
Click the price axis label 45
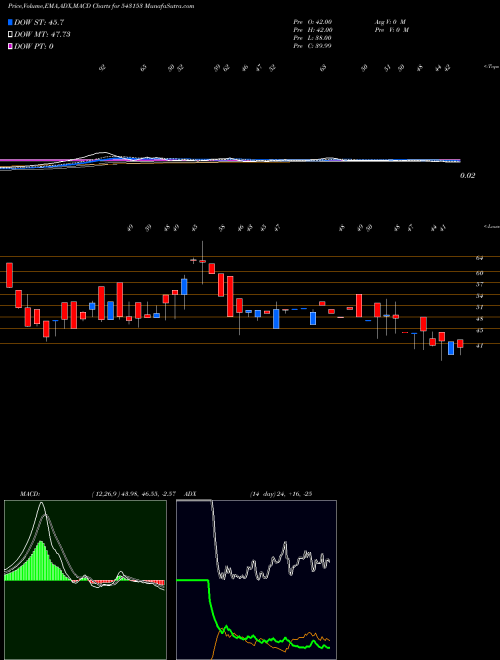pyautogui.click(x=479, y=331)
